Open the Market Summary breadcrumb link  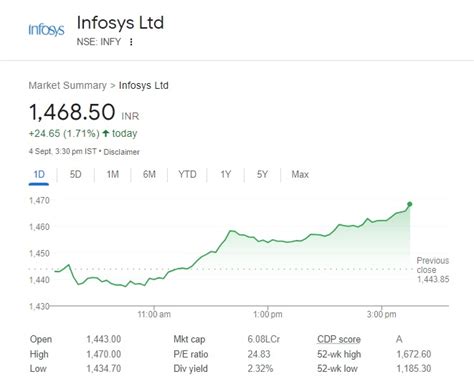point(68,85)
